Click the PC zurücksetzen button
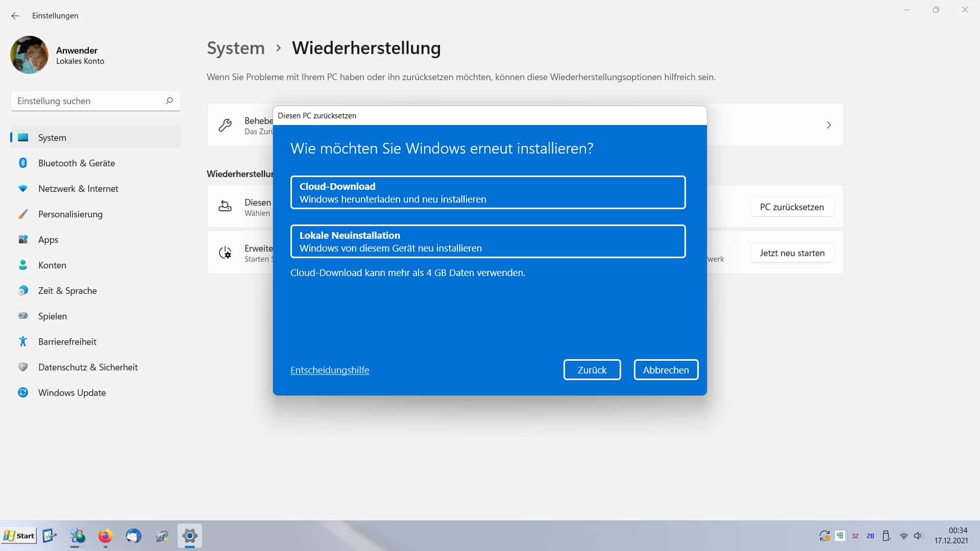 [792, 207]
